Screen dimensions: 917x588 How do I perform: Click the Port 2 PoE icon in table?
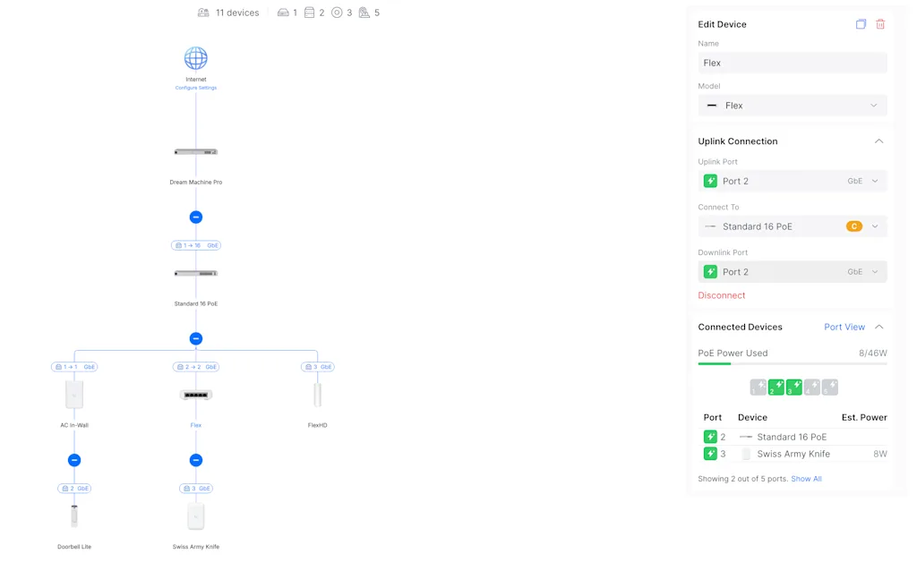pos(710,437)
